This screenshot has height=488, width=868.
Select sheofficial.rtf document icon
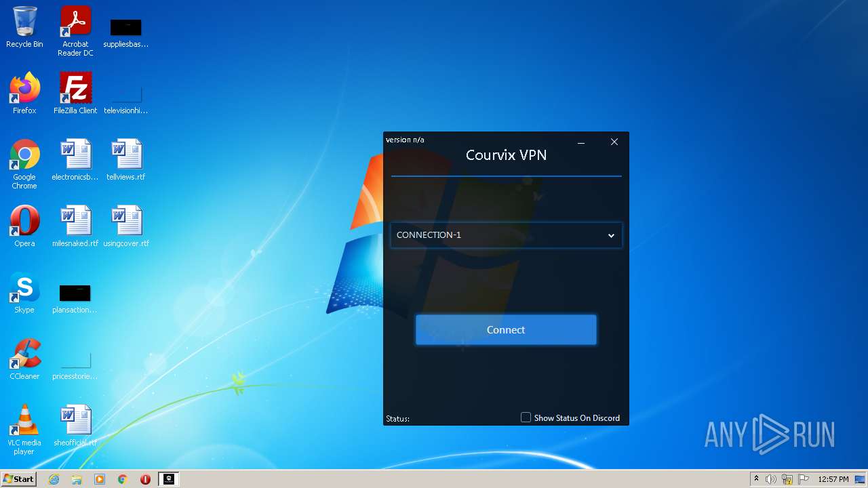click(75, 426)
